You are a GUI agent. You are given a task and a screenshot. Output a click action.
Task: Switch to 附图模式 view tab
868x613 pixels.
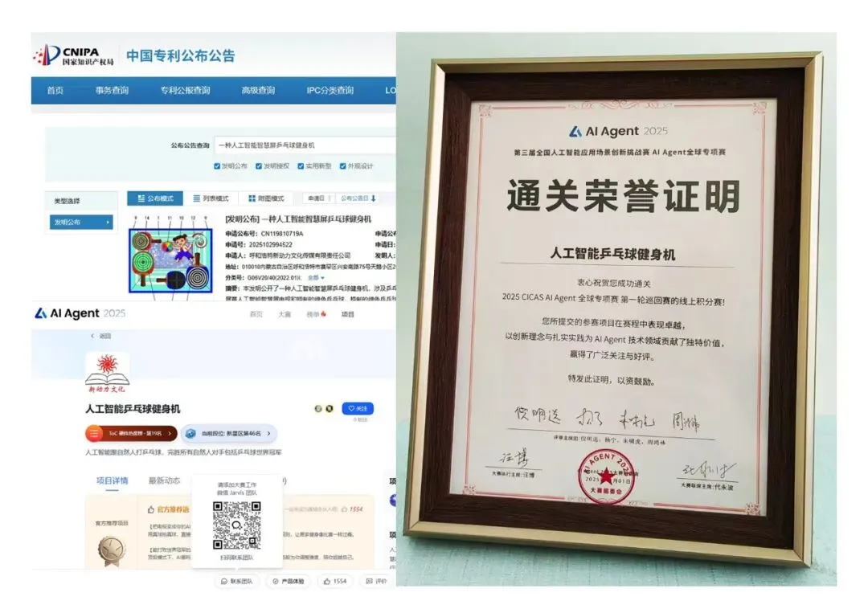pos(266,198)
